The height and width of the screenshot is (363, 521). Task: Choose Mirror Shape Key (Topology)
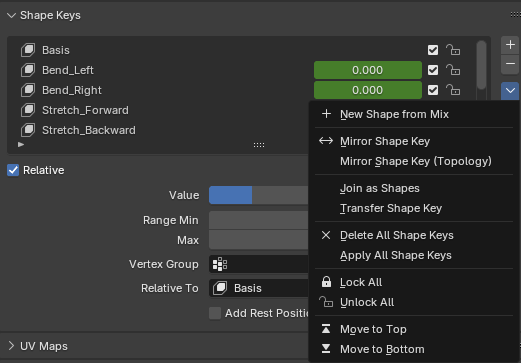414,161
